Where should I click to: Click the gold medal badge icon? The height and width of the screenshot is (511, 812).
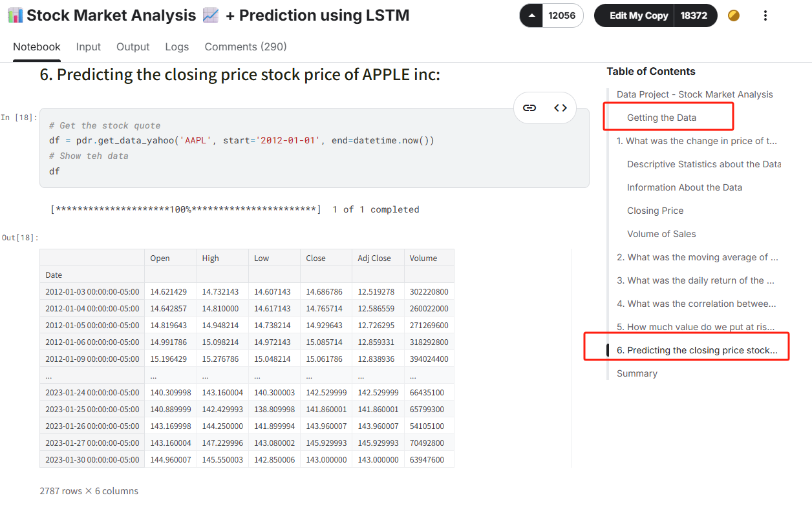(x=734, y=16)
